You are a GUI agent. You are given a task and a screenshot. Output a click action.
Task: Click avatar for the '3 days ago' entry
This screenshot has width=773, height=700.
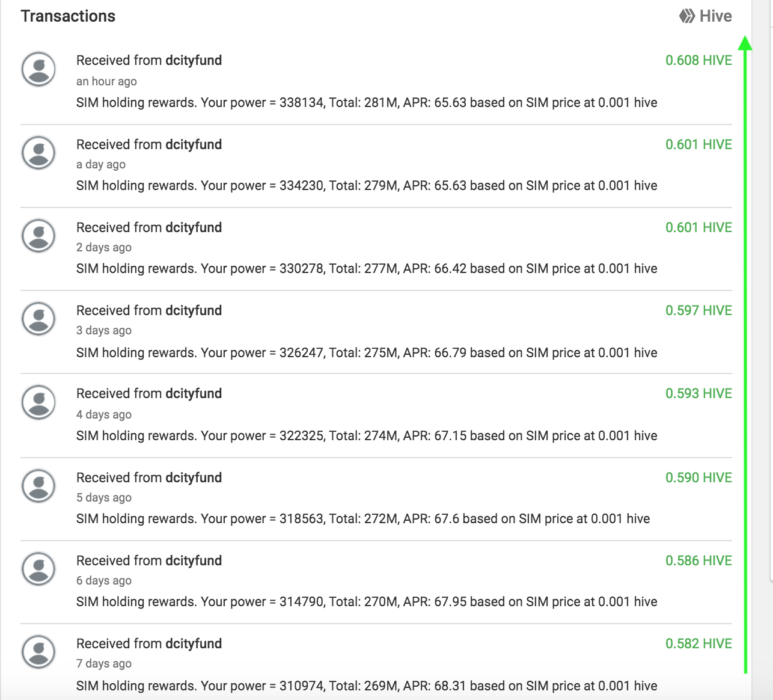[39, 319]
